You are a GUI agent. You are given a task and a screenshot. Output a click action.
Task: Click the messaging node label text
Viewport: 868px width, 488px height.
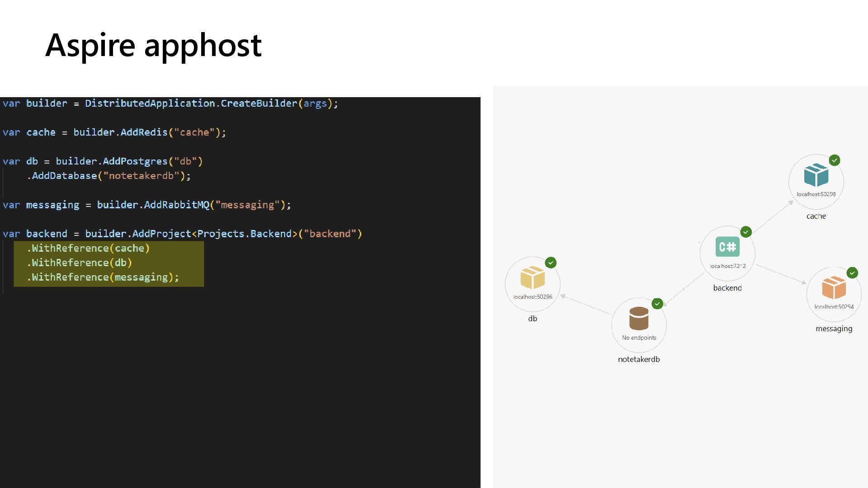coord(834,328)
